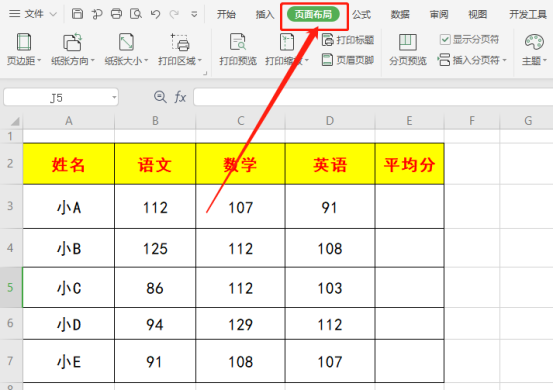Image resolution: width=554 pixels, height=391 pixels.
Task: Select column B header
Action: click(x=155, y=121)
